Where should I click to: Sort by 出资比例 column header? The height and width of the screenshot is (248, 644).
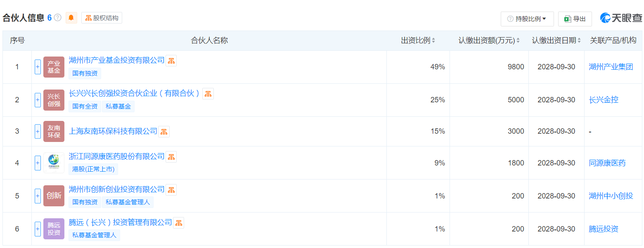[418, 40]
